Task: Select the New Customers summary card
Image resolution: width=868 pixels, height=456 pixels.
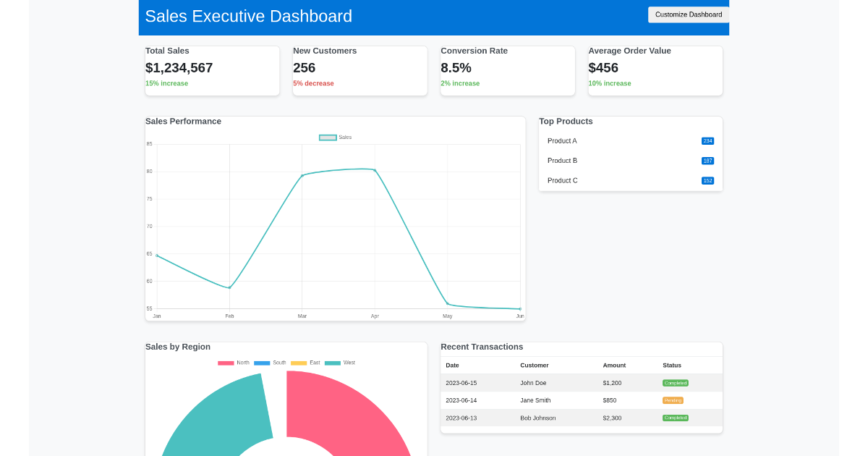Action: 359,70
